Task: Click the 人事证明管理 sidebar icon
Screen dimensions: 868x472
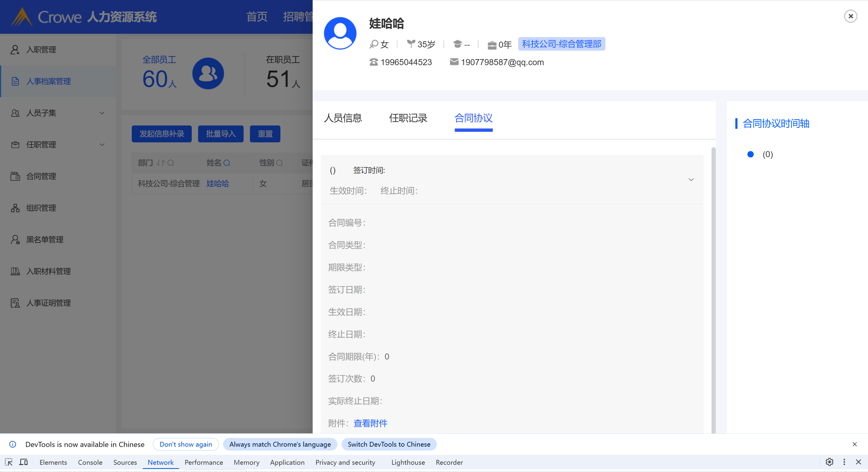Action: (15, 303)
